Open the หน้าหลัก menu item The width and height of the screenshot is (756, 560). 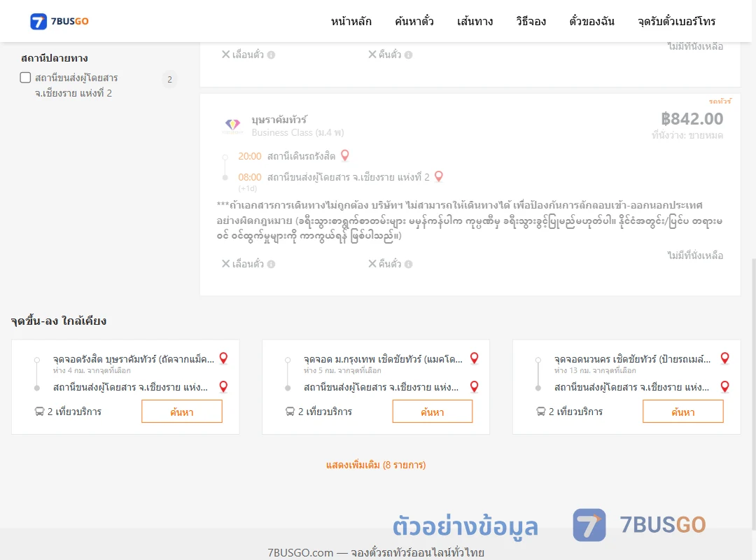point(351,21)
